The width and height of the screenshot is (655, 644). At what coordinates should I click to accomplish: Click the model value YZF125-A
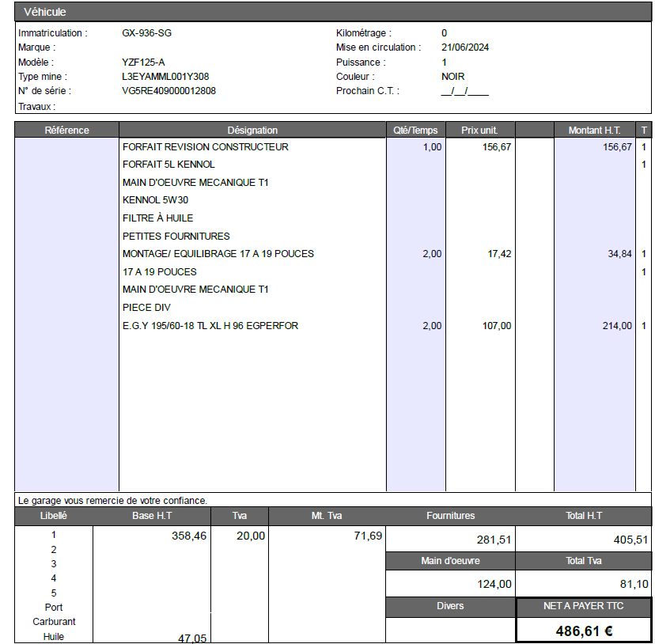click(x=143, y=63)
